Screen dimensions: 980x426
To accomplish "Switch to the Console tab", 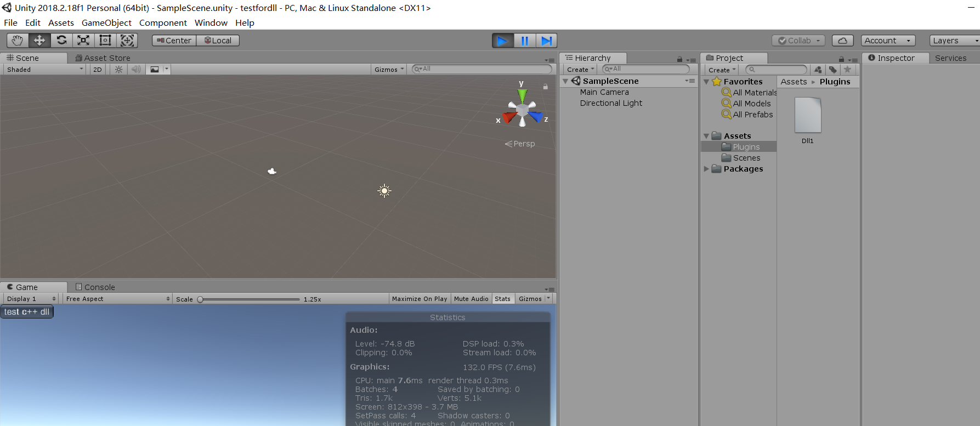I will (x=95, y=287).
